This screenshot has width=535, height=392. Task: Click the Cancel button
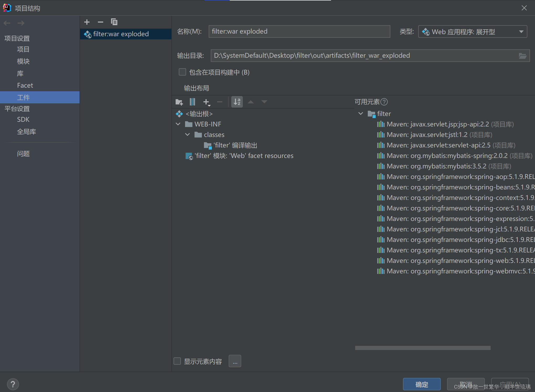click(466, 385)
